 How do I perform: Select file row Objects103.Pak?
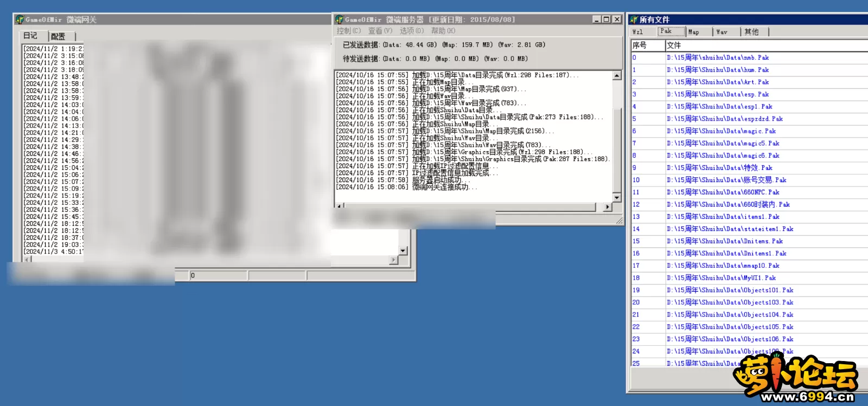[x=749, y=302]
